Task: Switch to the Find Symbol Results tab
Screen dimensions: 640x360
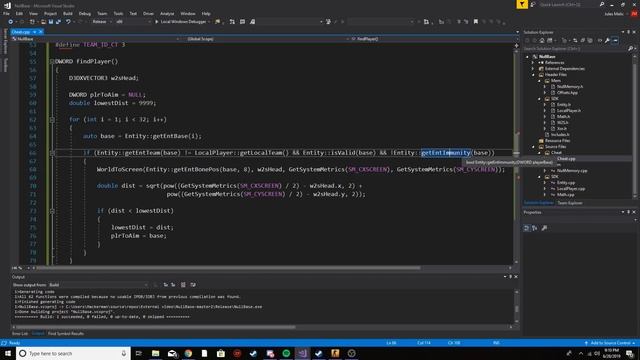Action: coord(66,333)
